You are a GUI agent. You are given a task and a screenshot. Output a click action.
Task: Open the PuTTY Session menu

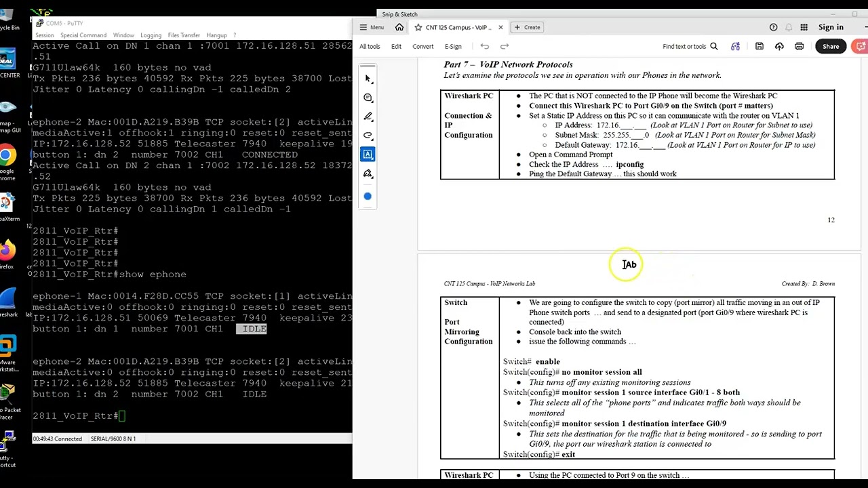[45, 35]
